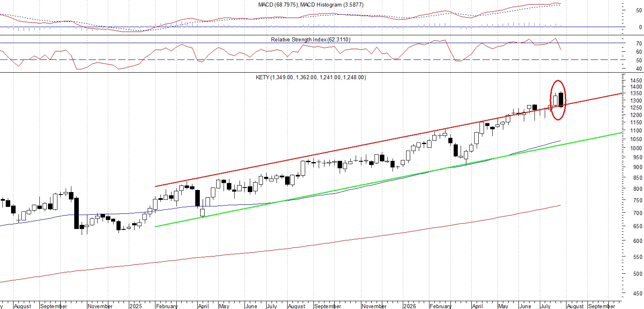Image resolution: width=644 pixels, height=309 pixels.
Task: Click the 50 level on MACD axis
Action: pyautogui.click(x=639, y=11)
